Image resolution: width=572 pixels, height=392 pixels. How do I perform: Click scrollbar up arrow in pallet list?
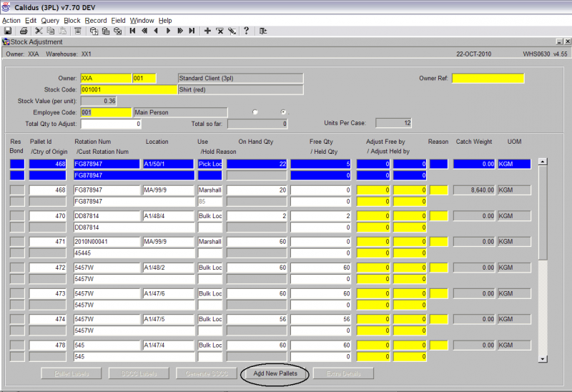543,162
